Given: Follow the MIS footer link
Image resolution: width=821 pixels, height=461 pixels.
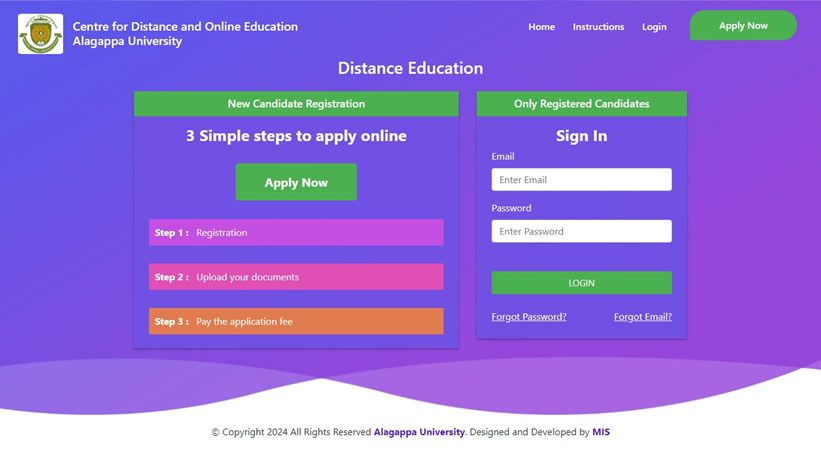Looking at the screenshot, I should [x=601, y=432].
